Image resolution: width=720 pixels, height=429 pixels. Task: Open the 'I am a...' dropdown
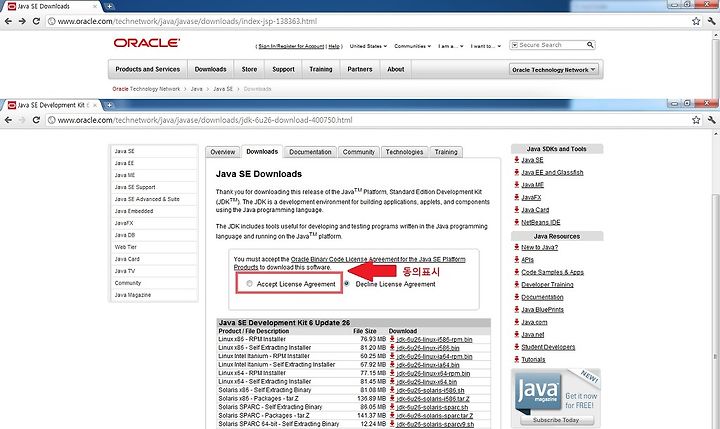click(x=450, y=46)
